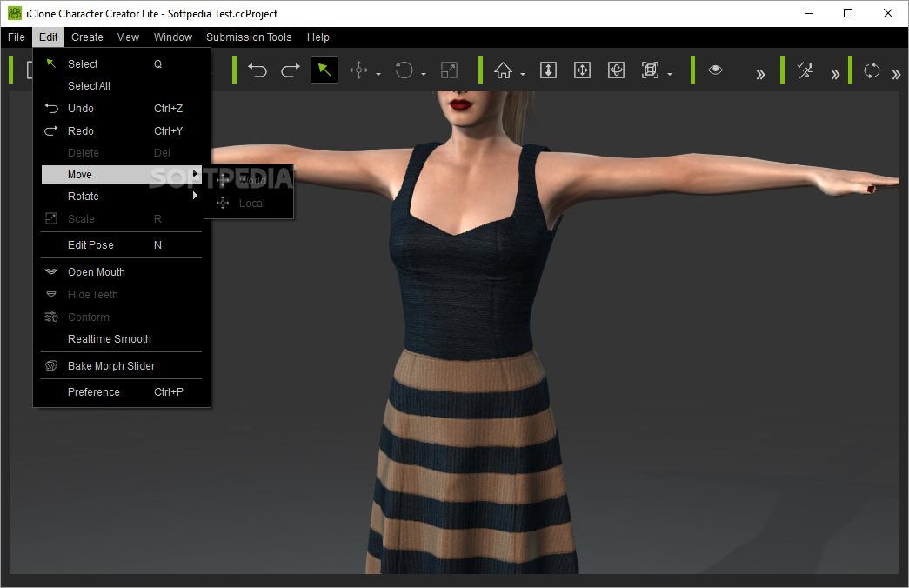Viewport: 909px width, 588px height.
Task: Select the camera orbit tool
Action: coord(616,70)
